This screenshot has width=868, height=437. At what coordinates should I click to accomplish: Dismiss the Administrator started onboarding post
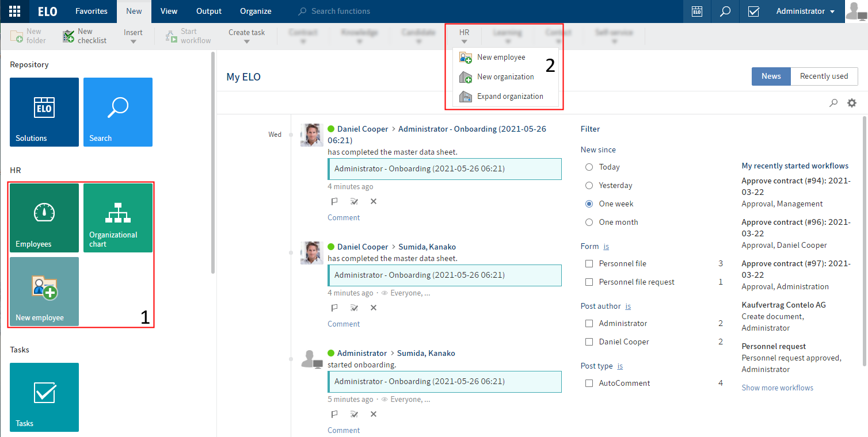click(374, 414)
